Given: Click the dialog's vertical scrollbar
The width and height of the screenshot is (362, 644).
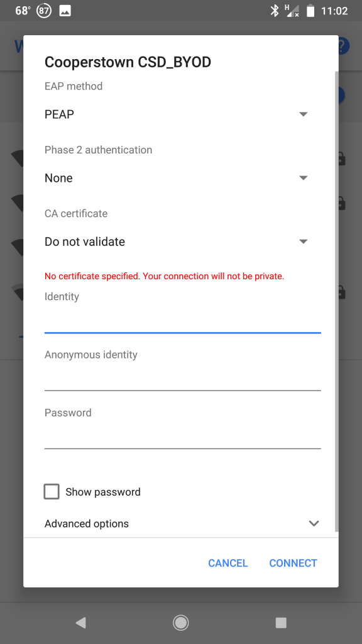Looking at the screenshot, I should pos(337,302).
